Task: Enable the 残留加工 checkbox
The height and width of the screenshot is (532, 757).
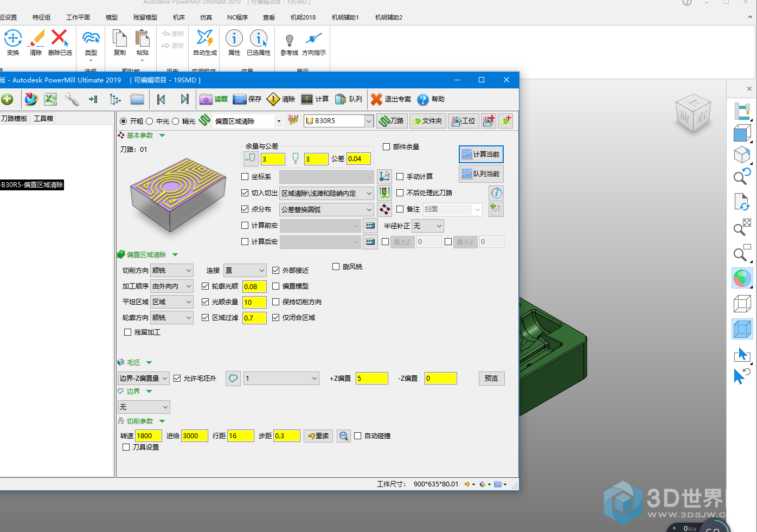Action: pos(128,332)
